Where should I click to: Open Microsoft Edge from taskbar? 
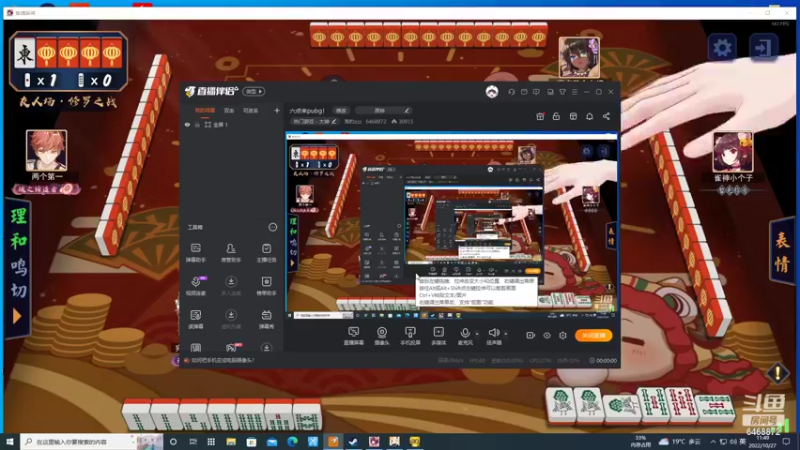coord(292,441)
